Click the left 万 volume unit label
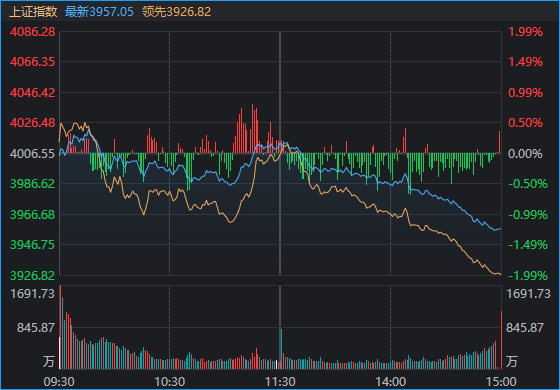The image size is (560, 390). click(49, 361)
